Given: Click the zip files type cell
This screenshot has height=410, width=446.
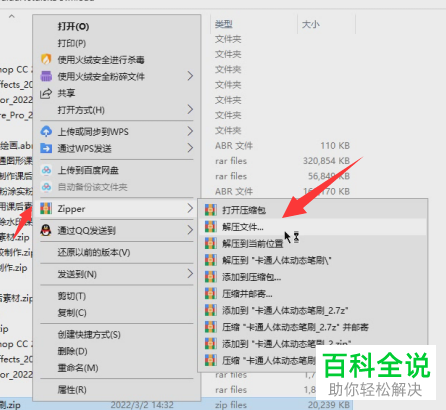Looking at the screenshot, I should pyautogui.click(x=231, y=405).
